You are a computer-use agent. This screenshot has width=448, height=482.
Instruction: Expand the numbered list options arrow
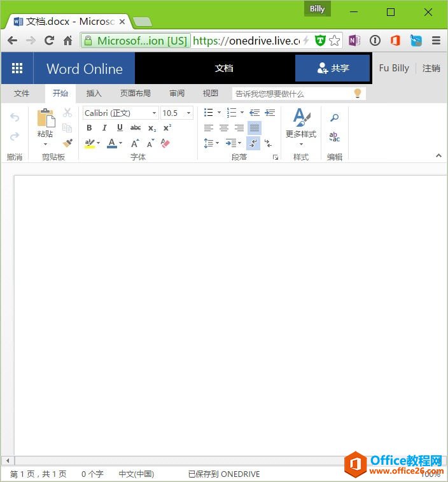click(x=242, y=113)
